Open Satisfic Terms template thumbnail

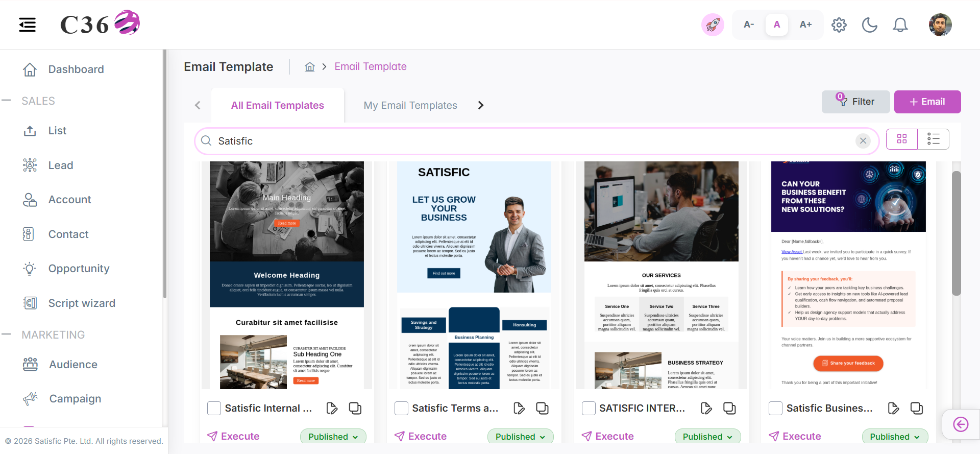474,275
